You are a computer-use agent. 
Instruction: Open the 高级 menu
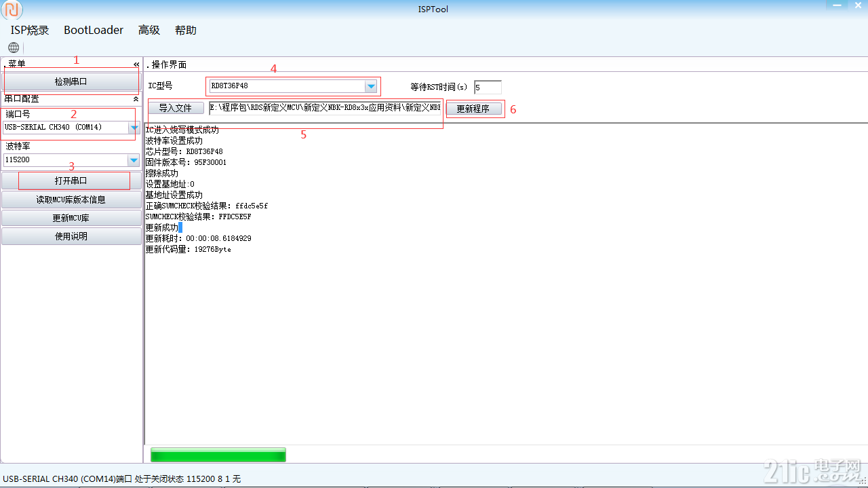coord(149,30)
